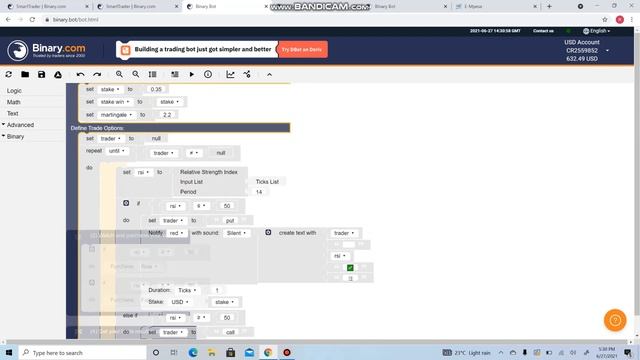This screenshot has width=640, height=360.
Task: Select the Logic category in toolbox
Action: coord(14,91)
